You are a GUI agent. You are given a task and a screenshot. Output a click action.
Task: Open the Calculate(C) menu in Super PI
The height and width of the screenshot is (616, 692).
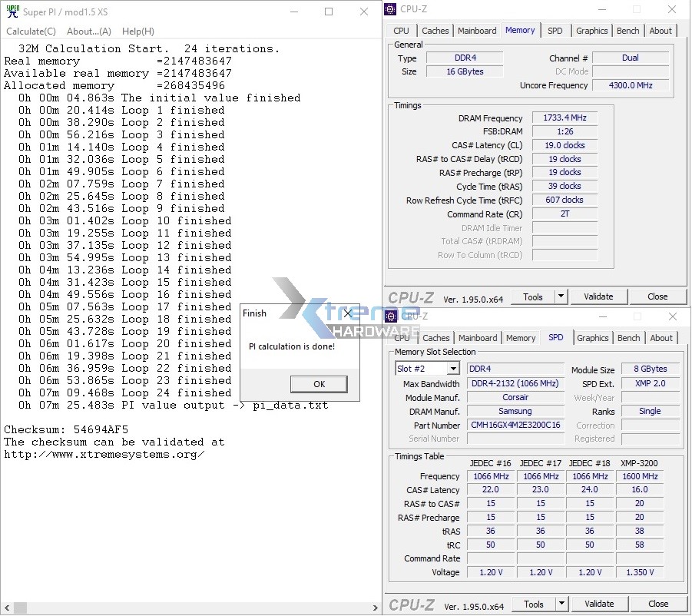click(31, 31)
